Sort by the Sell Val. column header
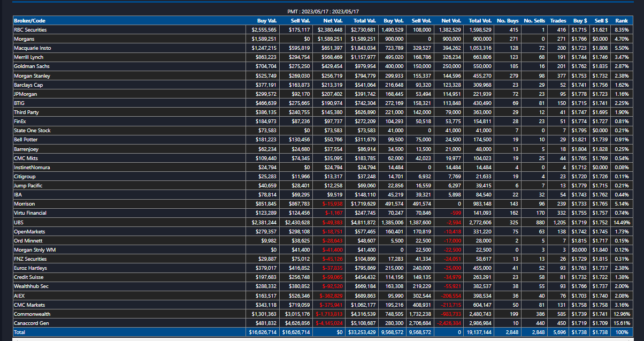644x341 pixels. tap(300, 21)
